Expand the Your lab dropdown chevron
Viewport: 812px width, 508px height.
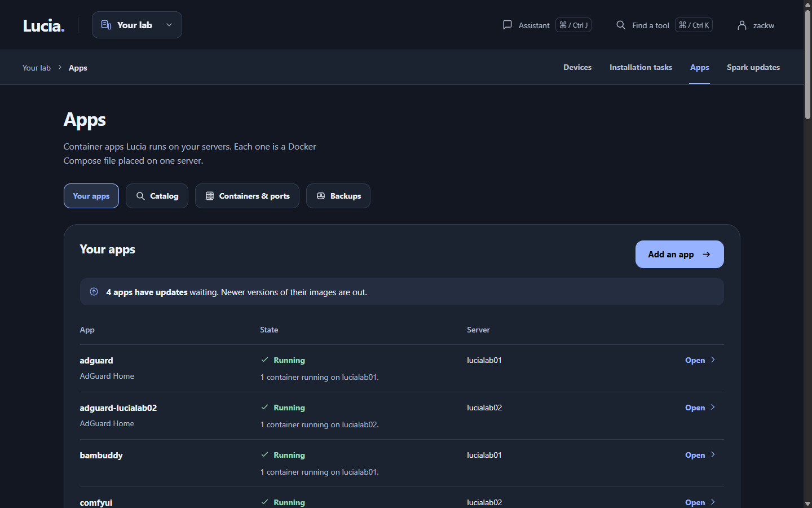[169, 25]
